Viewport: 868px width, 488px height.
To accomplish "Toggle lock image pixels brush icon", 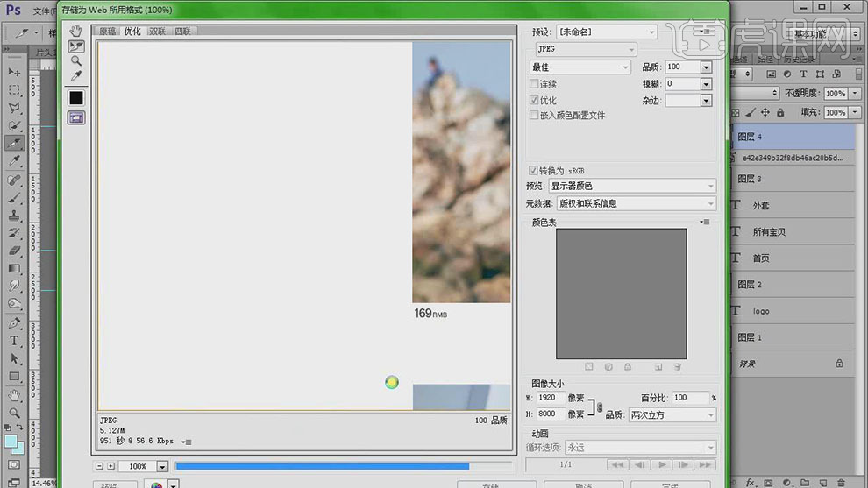I will tap(751, 112).
